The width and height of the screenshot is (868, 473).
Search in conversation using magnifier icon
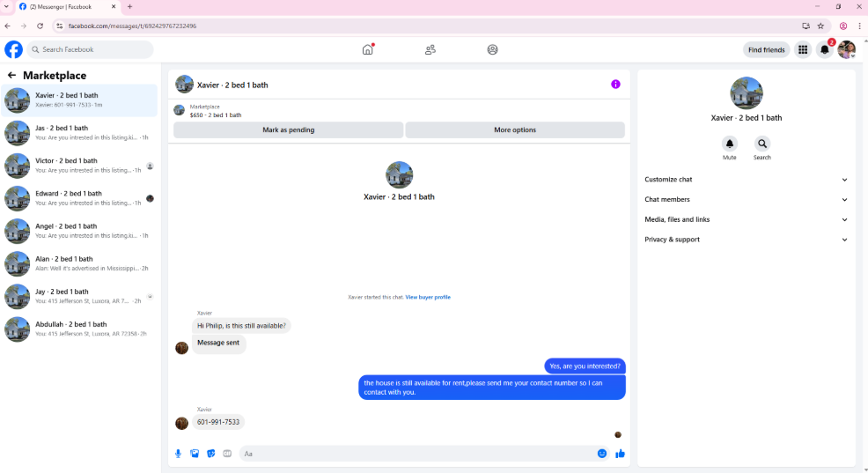click(x=762, y=144)
